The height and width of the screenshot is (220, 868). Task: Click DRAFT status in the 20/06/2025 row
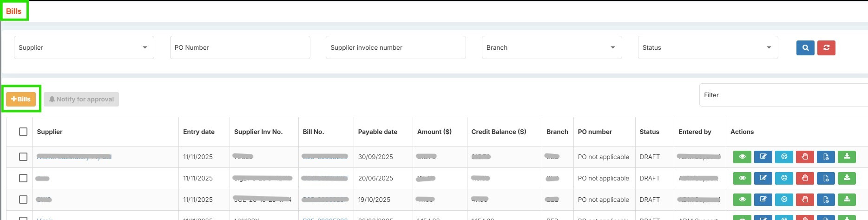click(650, 178)
